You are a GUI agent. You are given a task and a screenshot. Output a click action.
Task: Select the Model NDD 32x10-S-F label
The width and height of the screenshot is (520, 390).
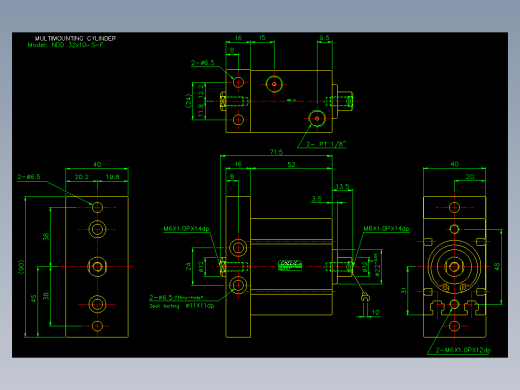tap(65, 45)
